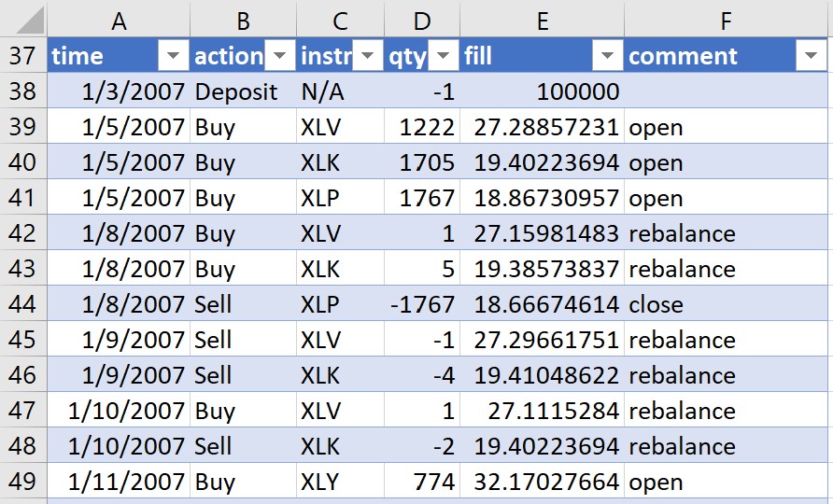Select the close comment cell
This screenshot has width=833, height=504.
[726, 303]
